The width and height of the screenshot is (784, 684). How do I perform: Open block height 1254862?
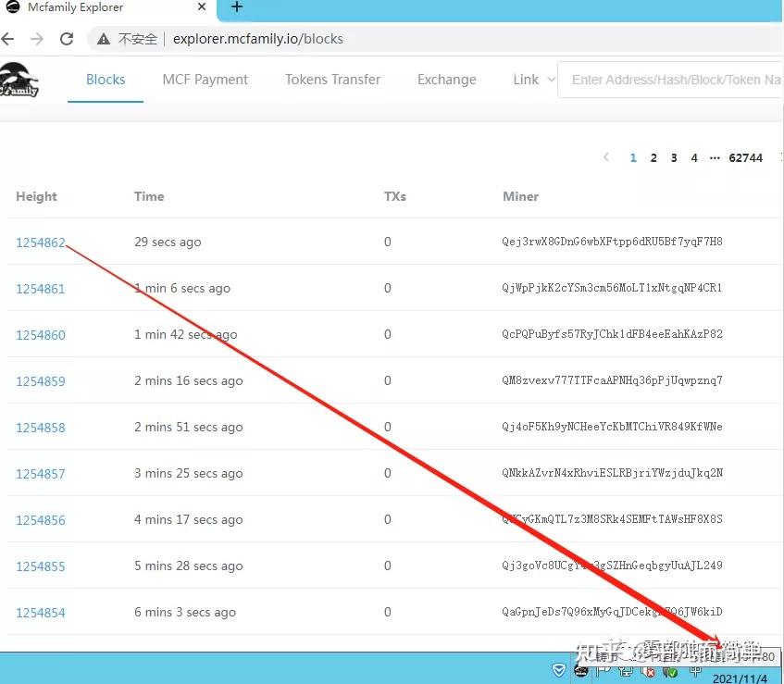tap(41, 243)
